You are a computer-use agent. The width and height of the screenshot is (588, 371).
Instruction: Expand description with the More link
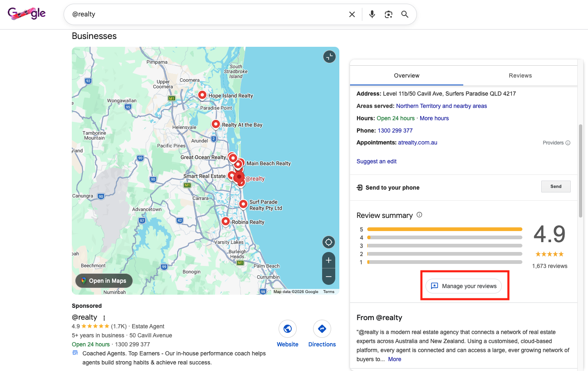click(x=395, y=359)
